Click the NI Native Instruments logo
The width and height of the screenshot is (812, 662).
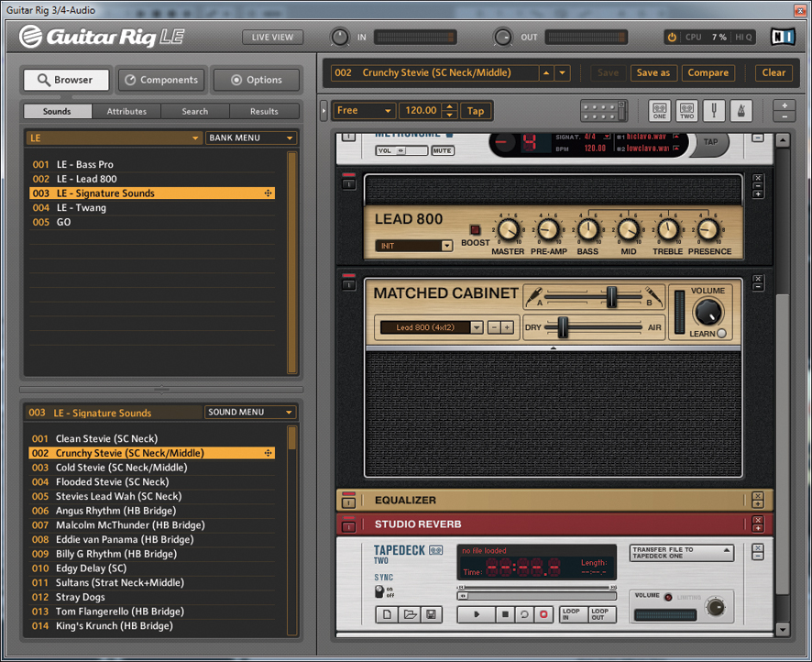click(x=783, y=37)
